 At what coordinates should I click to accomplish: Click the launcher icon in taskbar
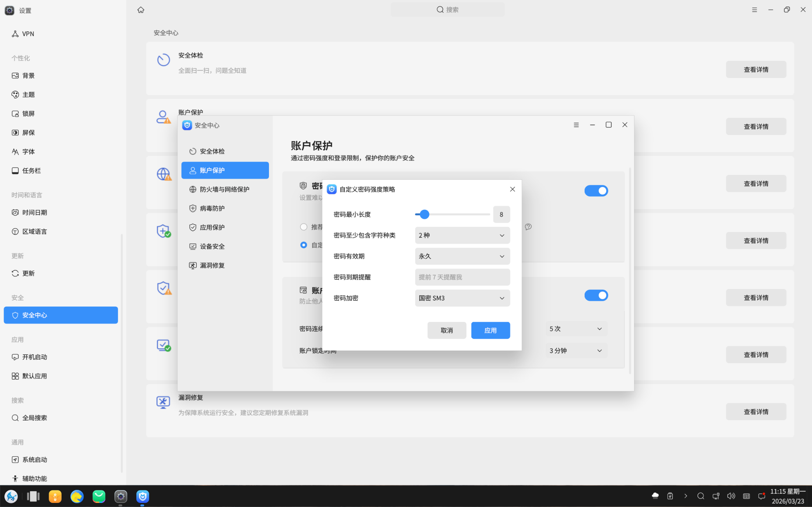[x=11, y=497]
